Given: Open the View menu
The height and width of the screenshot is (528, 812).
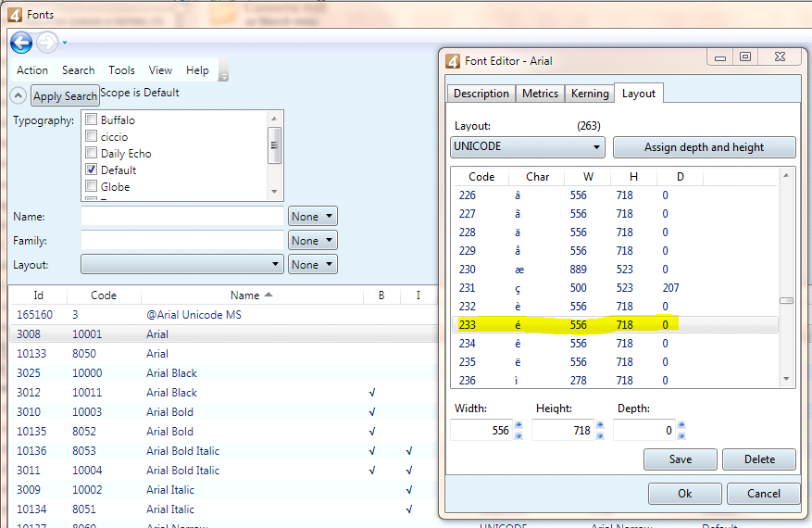Looking at the screenshot, I should (160, 70).
